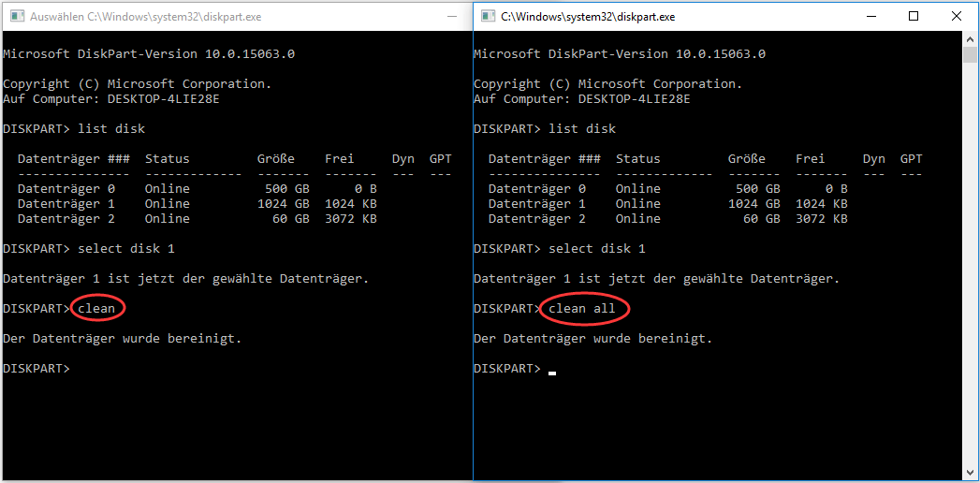The height and width of the screenshot is (483, 980).
Task: Minimize the right diskpart window
Action: pos(872,16)
